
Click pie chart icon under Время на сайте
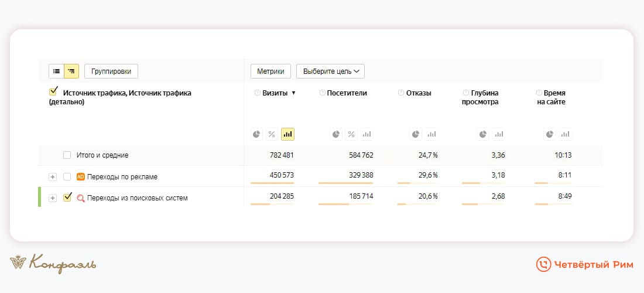550,134
